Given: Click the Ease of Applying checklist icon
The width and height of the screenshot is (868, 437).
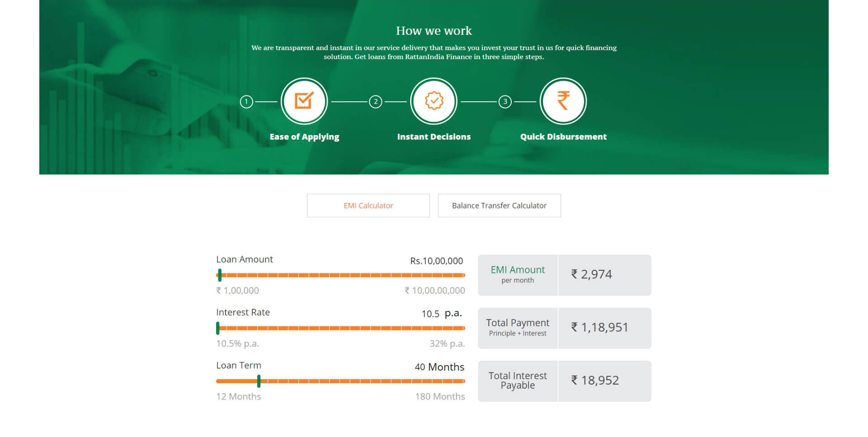Looking at the screenshot, I should pyautogui.click(x=304, y=101).
